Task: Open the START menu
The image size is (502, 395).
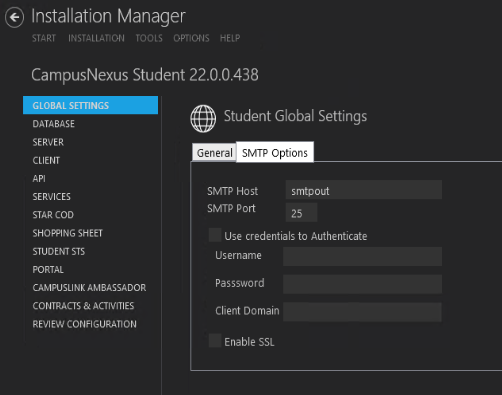Action: (44, 38)
